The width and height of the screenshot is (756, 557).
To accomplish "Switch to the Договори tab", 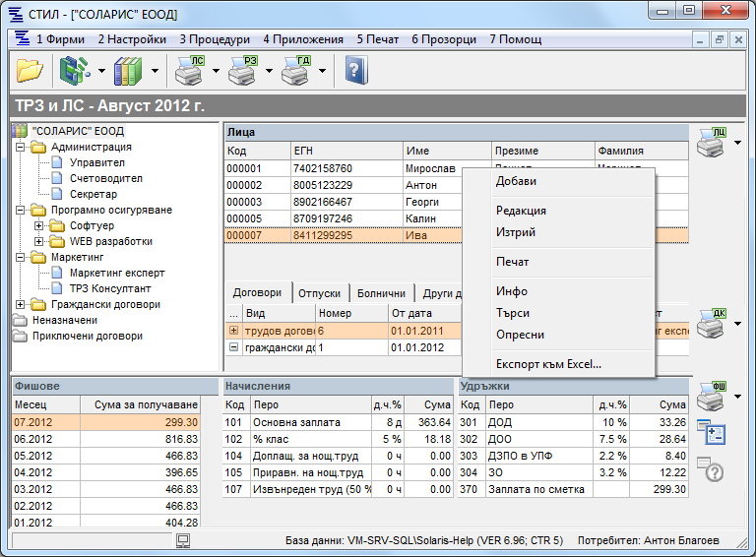I will [x=258, y=292].
